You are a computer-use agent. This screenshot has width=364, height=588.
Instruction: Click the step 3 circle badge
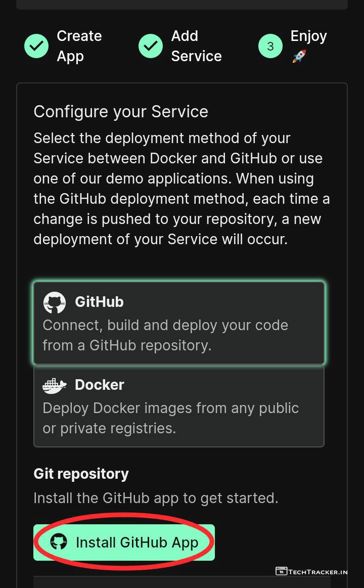point(270,46)
